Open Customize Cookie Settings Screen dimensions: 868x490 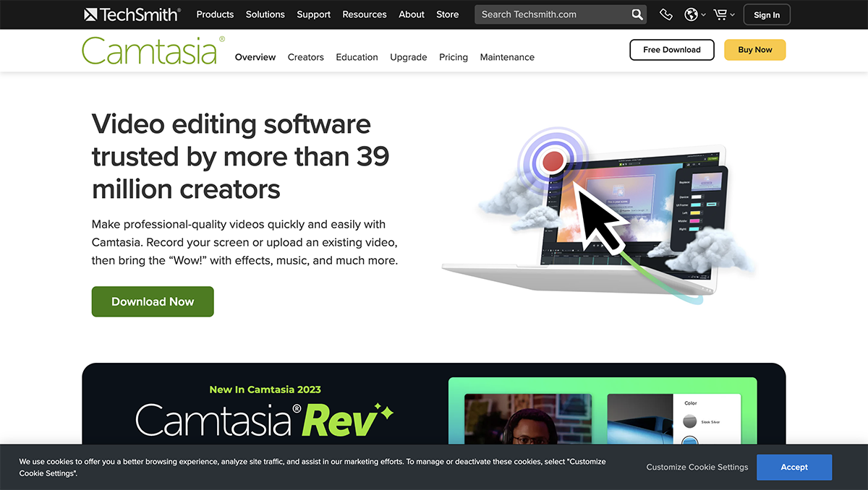pos(697,467)
